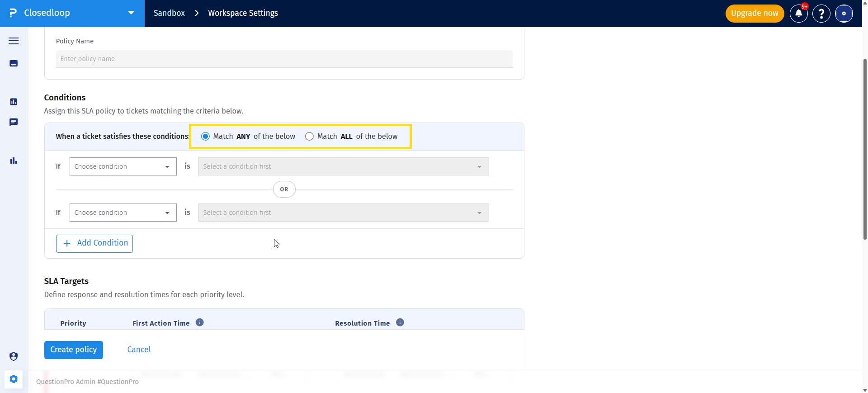
Task: Open first Select a condition first dropdown
Action: [344, 166]
